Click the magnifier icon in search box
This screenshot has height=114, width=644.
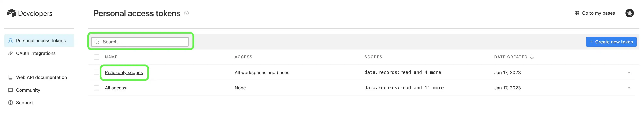pos(97,42)
